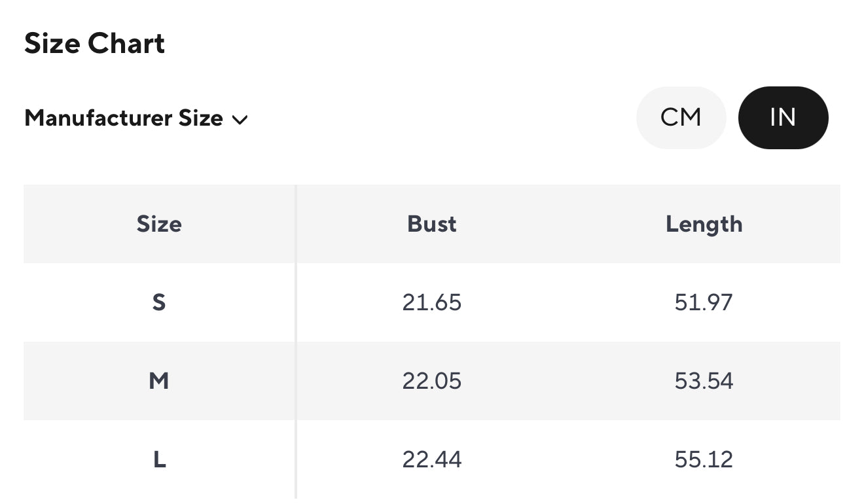Viewport: 864px width, 504px height.
Task: Click the bust value 21.65
Action: (431, 302)
